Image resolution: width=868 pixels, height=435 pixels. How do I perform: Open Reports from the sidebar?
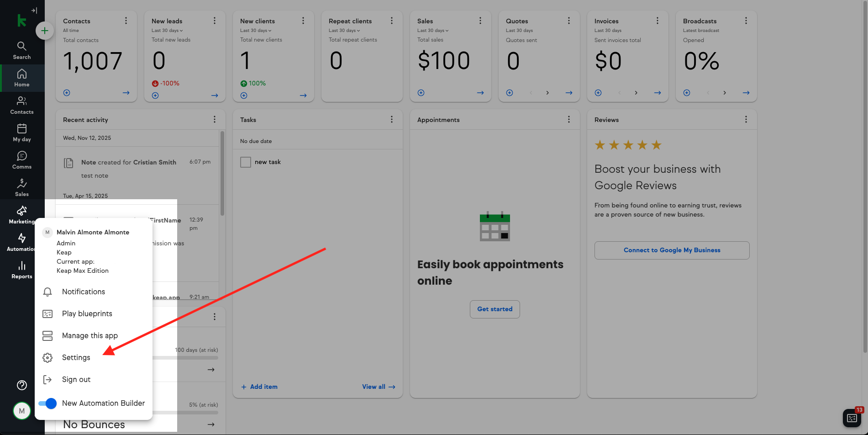pos(21,270)
